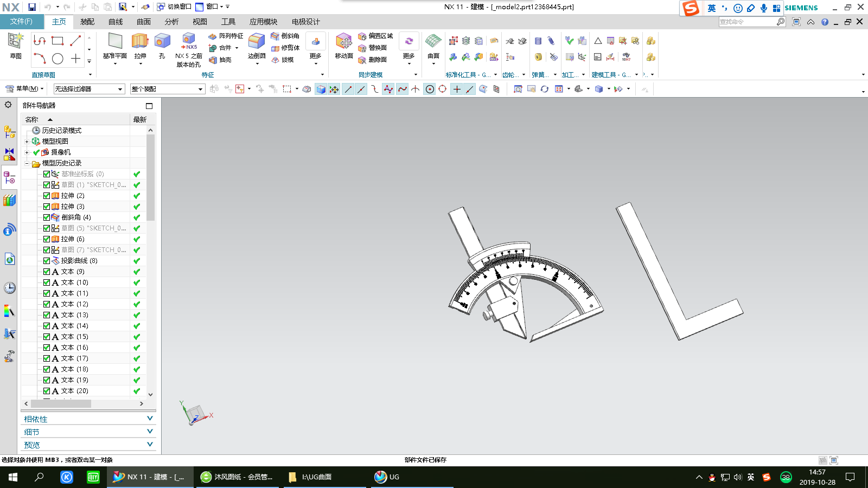Select the Edge Blend (边倒圆) icon
This screenshot has height=488, width=868.
257,42
